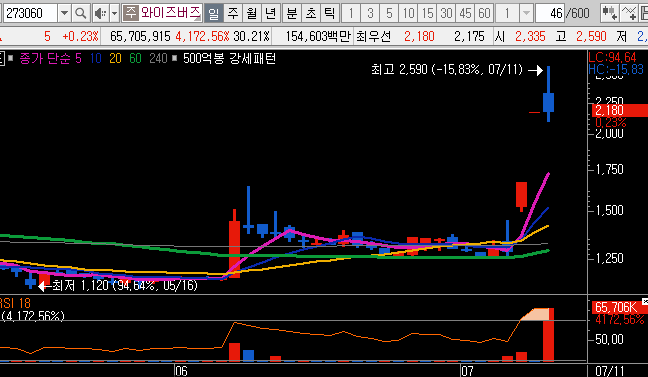This screenshot has width=648, height=377.
Task: Choose the 60 minute interval button
Action: coord(484,13)
